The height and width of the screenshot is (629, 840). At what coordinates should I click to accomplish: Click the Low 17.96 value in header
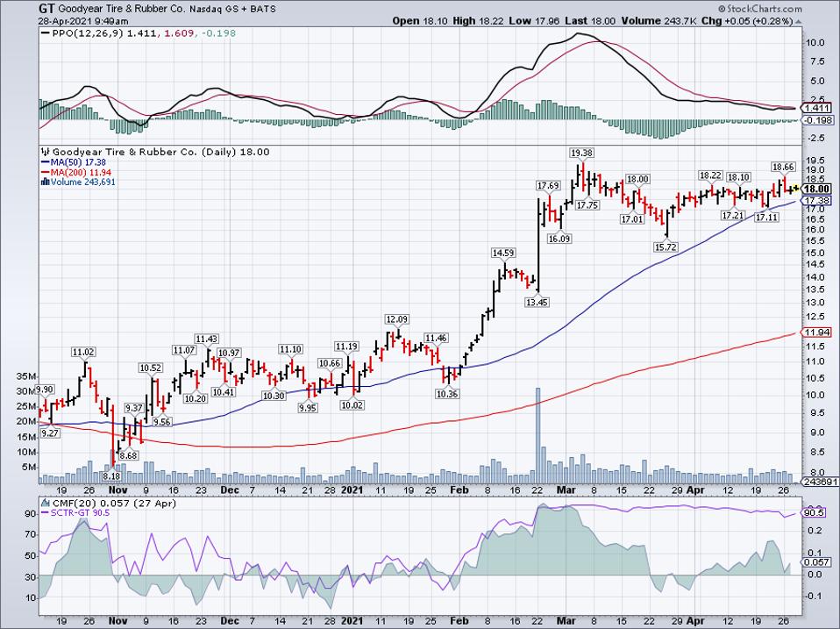[x=532, y=21]
